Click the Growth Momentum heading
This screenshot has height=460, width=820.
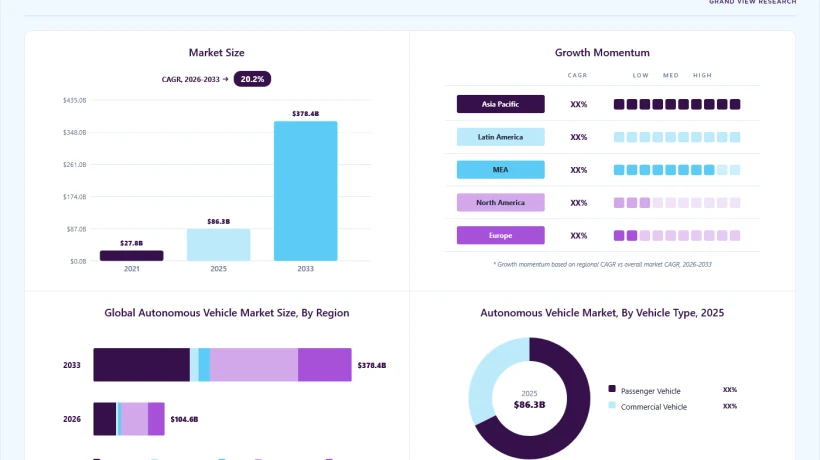[x=602, y=53]
